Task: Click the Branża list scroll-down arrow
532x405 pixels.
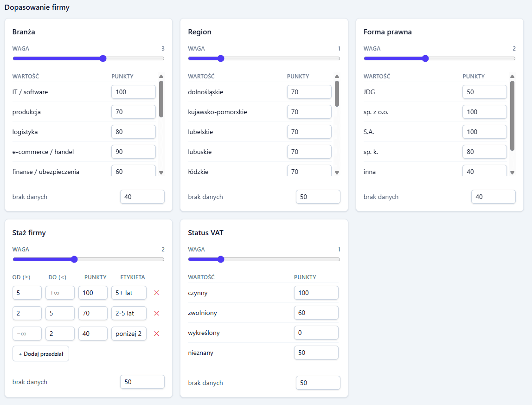Action: (161, 173)
